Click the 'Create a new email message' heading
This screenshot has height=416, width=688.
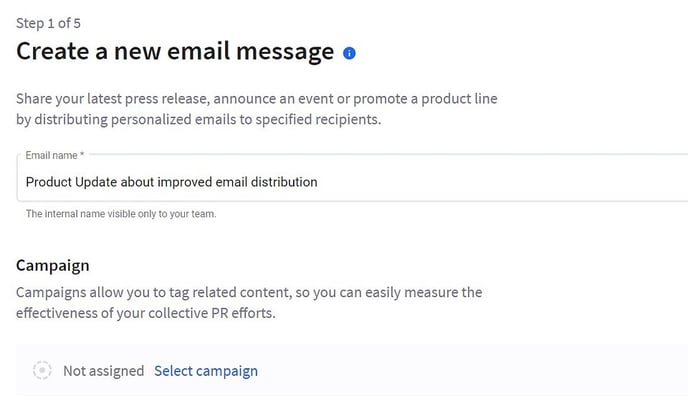tap(175, 51)
